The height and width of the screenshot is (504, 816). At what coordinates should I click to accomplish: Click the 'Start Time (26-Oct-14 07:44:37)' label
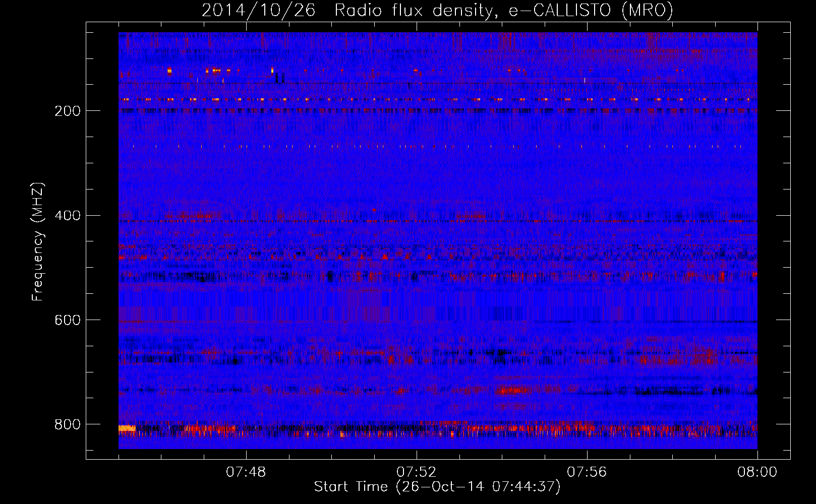(x=437, y=487)
